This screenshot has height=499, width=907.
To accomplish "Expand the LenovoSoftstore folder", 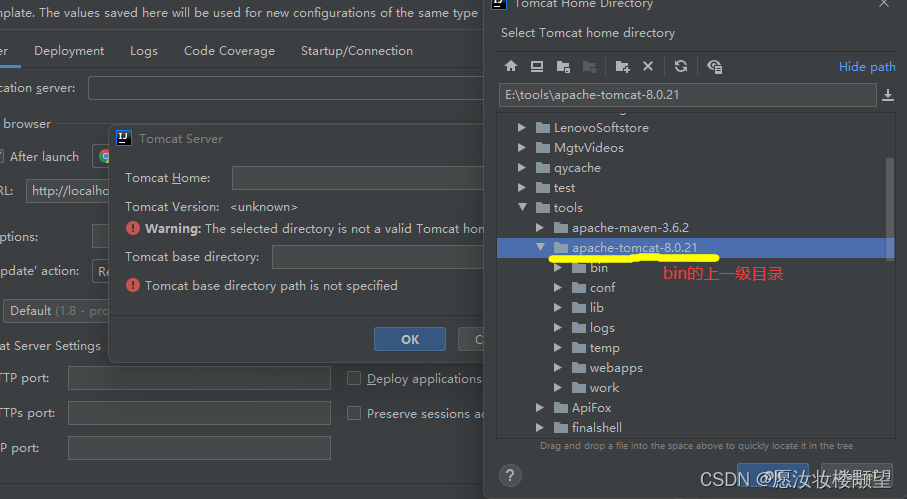I will click(522, 127).
